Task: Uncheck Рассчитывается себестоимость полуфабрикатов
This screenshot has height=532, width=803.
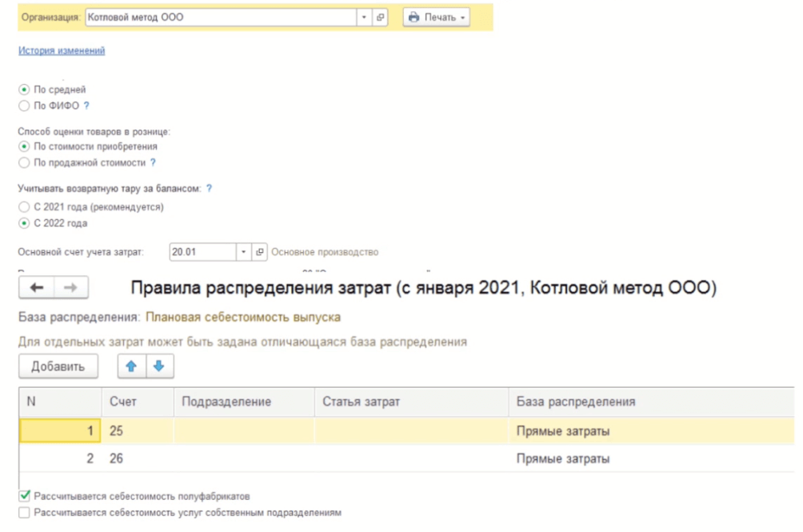Action: [24, 497]
